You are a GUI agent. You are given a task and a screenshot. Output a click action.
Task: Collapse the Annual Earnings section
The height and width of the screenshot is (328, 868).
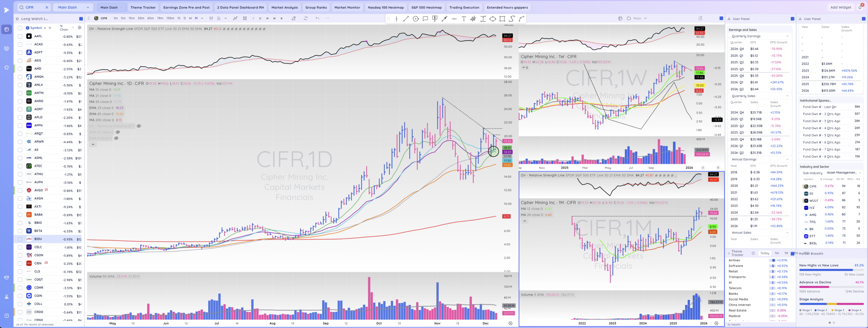click(x=787, y=159)
